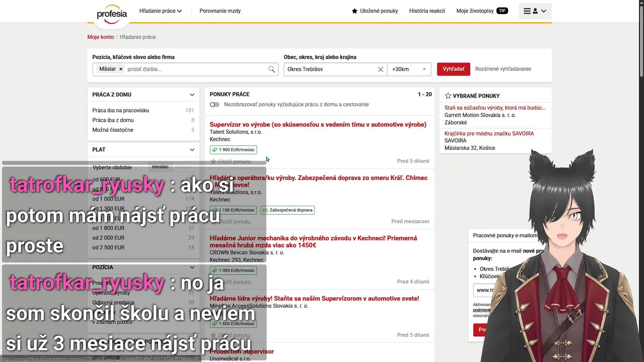Select the od 2 500 EUR salary filter
644x362 pixels.
coord(108,247)
